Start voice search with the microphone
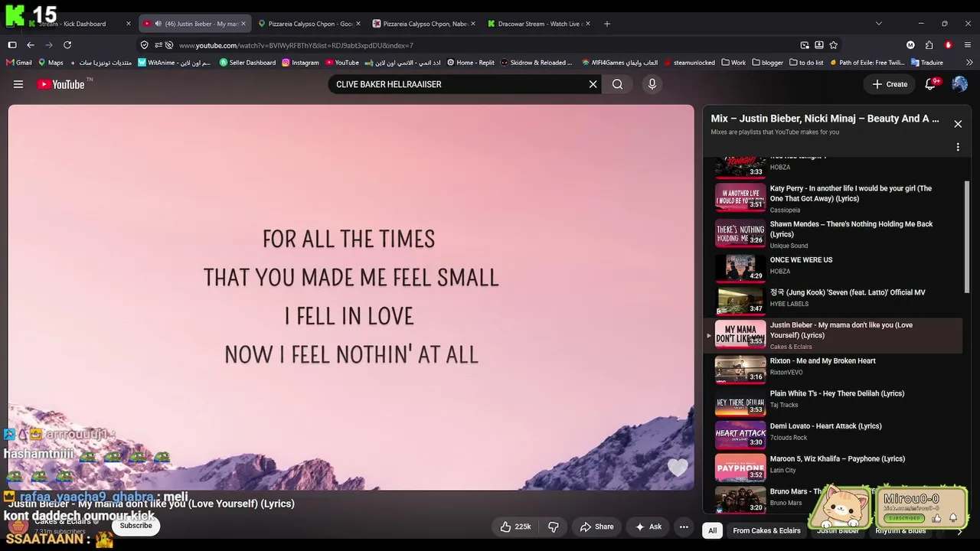 652,84
